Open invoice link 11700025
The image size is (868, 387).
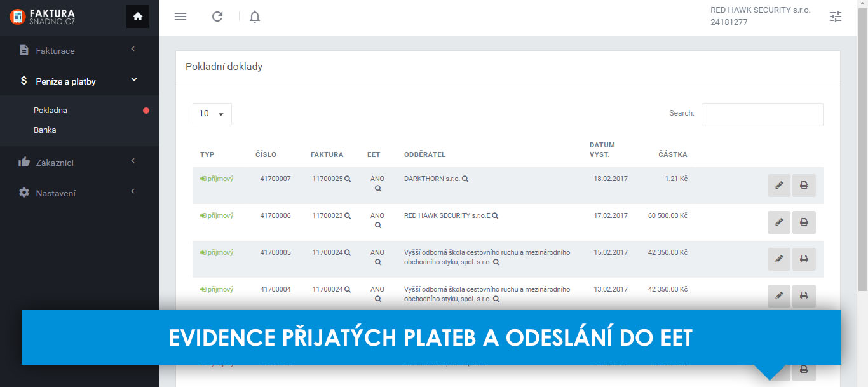327,179
